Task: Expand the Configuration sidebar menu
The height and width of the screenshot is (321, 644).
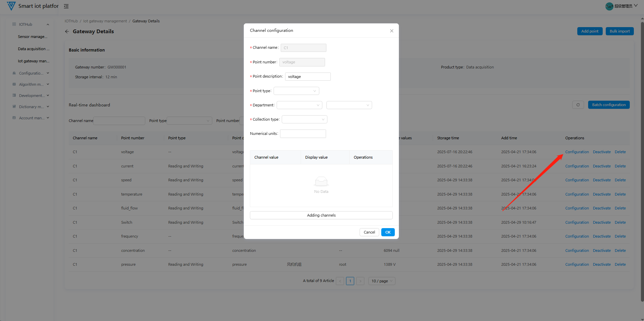Action: pyautogui.click(x=48, y=73)
